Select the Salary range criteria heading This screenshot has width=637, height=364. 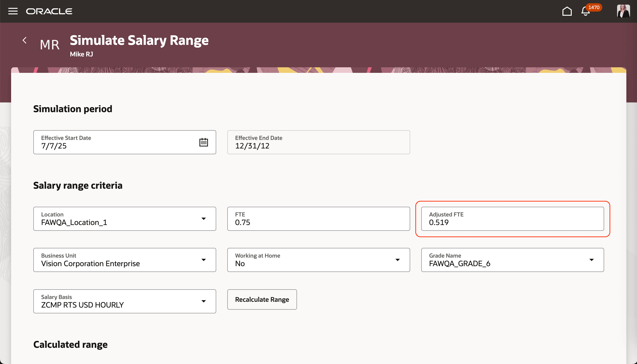(x=78, y=185)
